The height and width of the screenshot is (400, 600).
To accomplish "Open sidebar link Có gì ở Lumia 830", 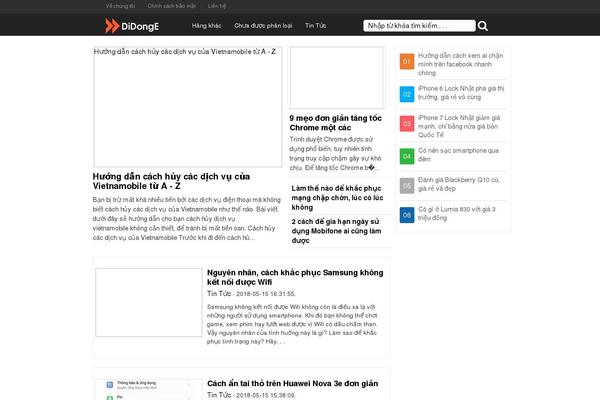I will pos(457,214).
